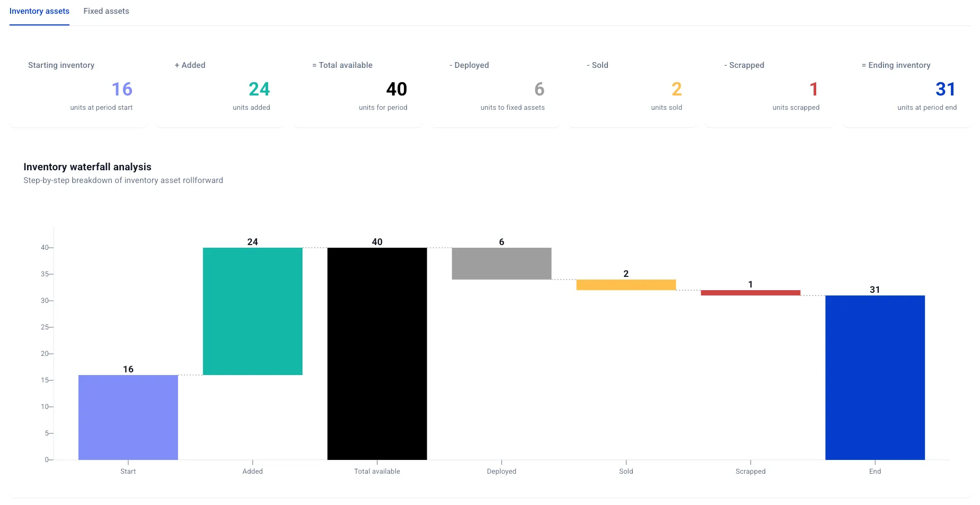The image size is (980, 505).
Task: Open the Added card showing 24 units
Action: pyautogui.click(x=220, y=86)
